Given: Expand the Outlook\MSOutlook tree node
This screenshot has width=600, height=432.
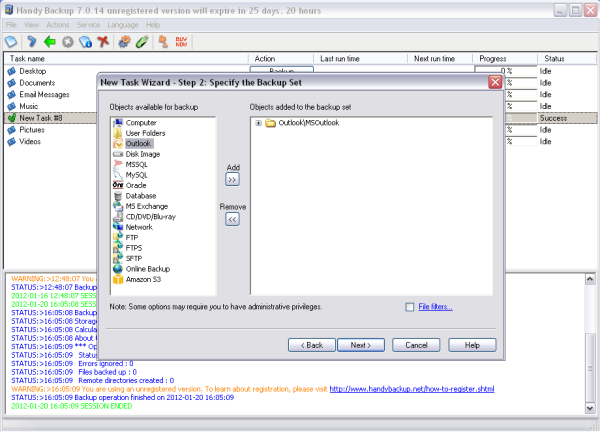Looking at the screenshot, I should (258, 123).
